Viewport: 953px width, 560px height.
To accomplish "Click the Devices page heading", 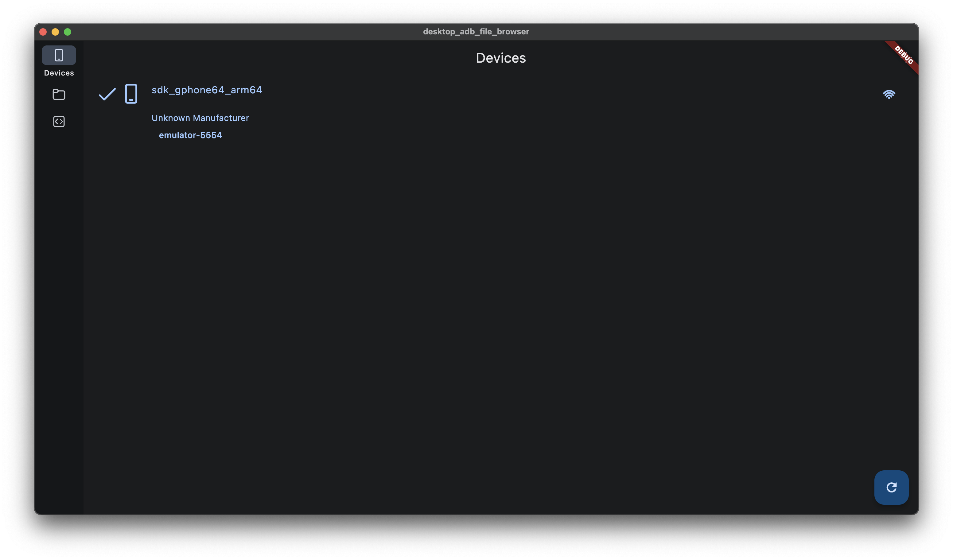I will point(500,58).
